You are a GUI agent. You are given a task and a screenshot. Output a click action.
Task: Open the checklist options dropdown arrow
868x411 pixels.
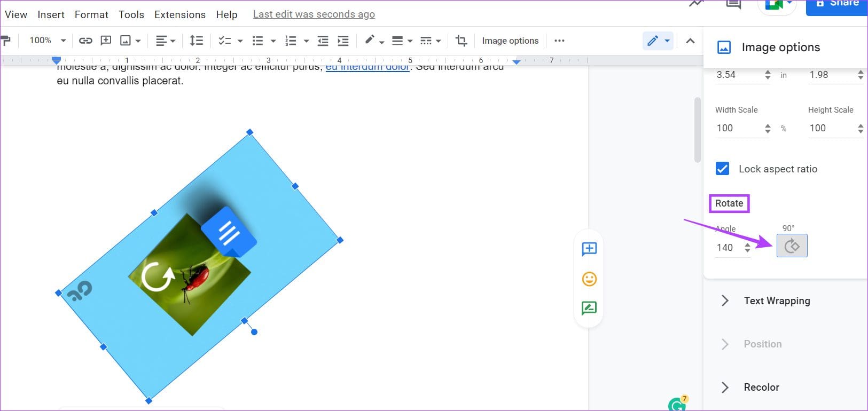click(x=240, y=41)
